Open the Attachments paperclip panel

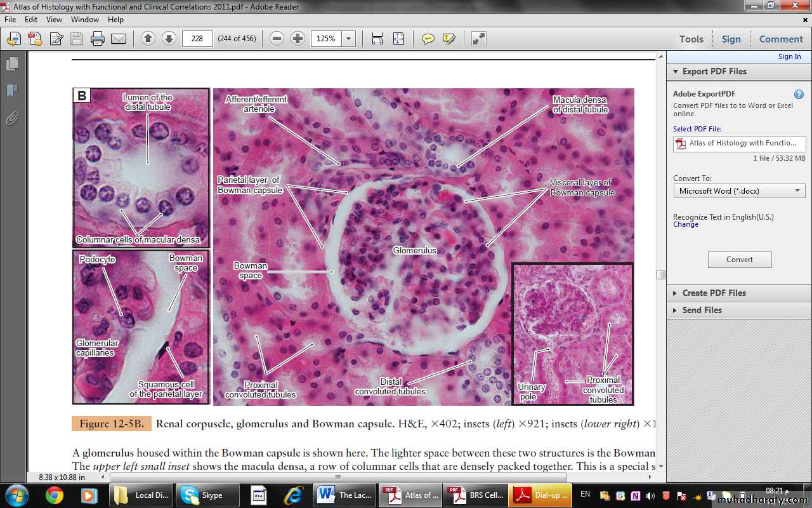tap(11, 118)
